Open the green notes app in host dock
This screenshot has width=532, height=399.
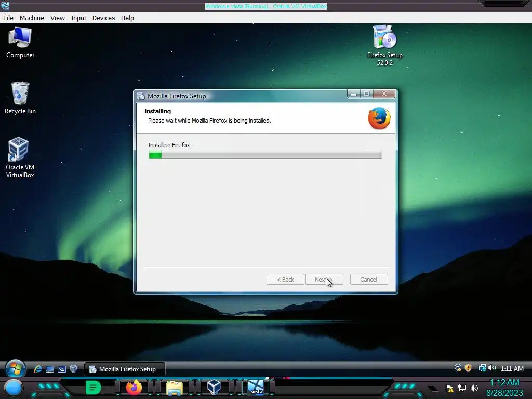pyautogui.click(x=94, y=388)
